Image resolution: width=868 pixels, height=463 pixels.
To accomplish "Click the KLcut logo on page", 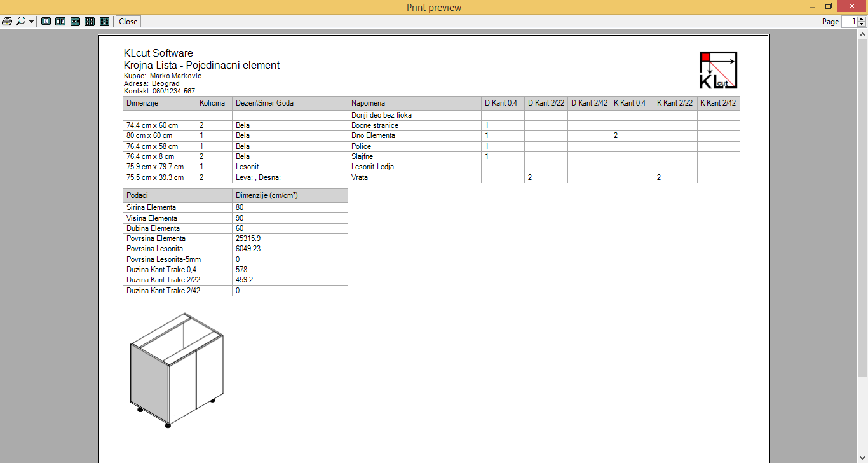I will coord(718,70).
